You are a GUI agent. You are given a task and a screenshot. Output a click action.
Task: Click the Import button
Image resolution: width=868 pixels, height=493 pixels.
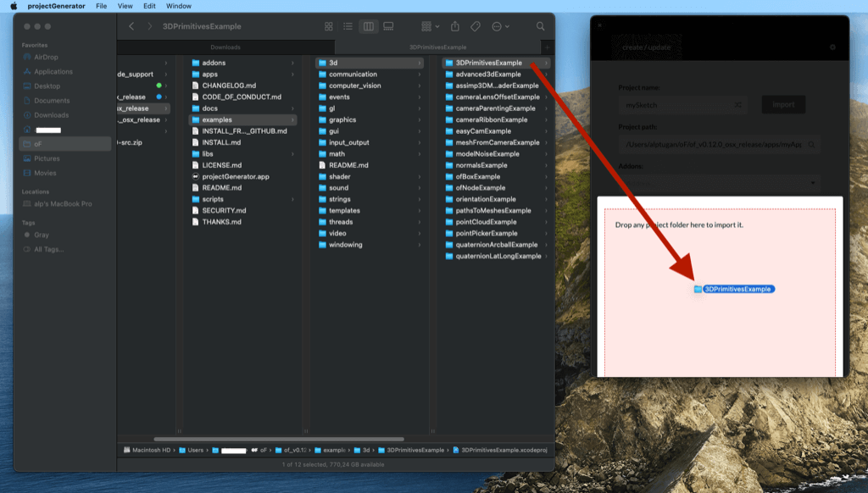pyautogui.click(x=783, y=104)
